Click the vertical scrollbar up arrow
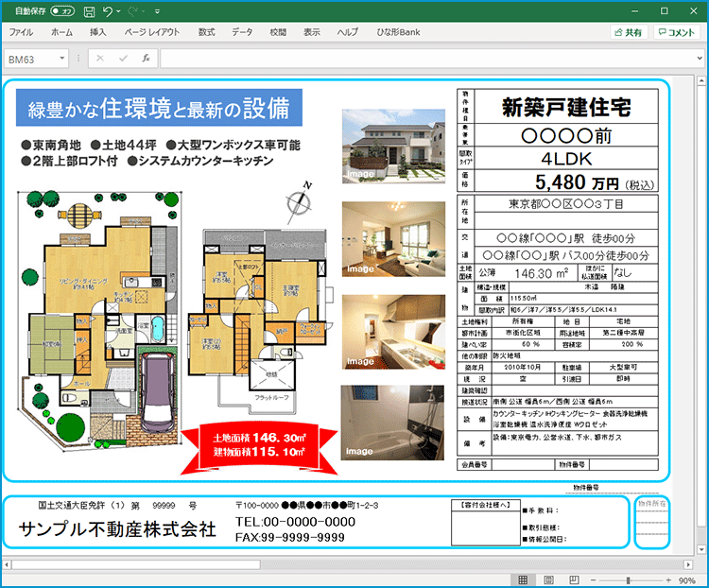Screen dimensions: 709x588 701,81
